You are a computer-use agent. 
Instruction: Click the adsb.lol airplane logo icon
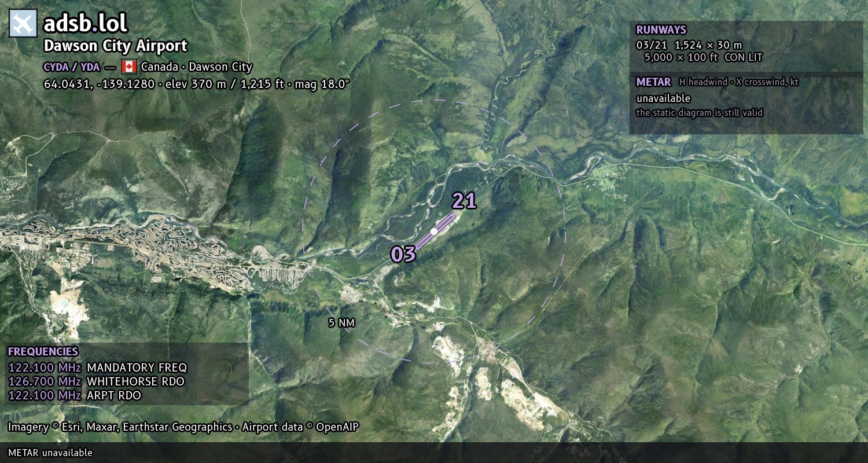(x=23, y=24)
